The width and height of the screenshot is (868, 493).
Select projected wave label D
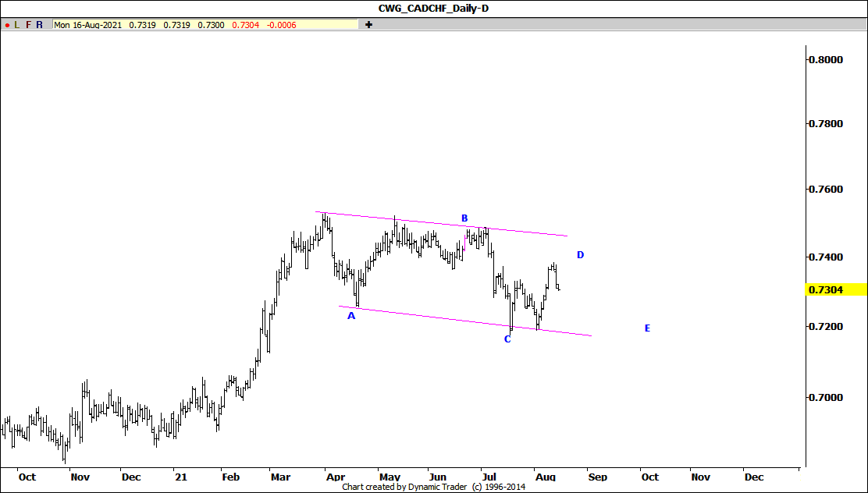[580, 255]
